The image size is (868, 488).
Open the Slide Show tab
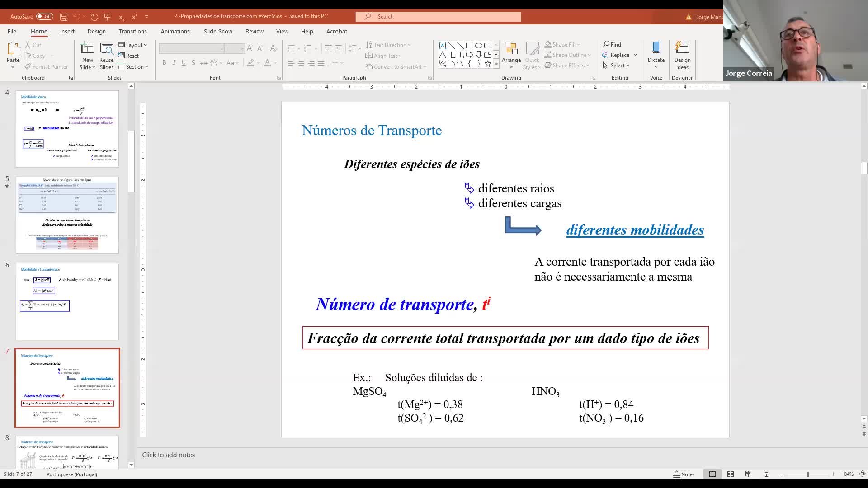(x=218, y=31)
